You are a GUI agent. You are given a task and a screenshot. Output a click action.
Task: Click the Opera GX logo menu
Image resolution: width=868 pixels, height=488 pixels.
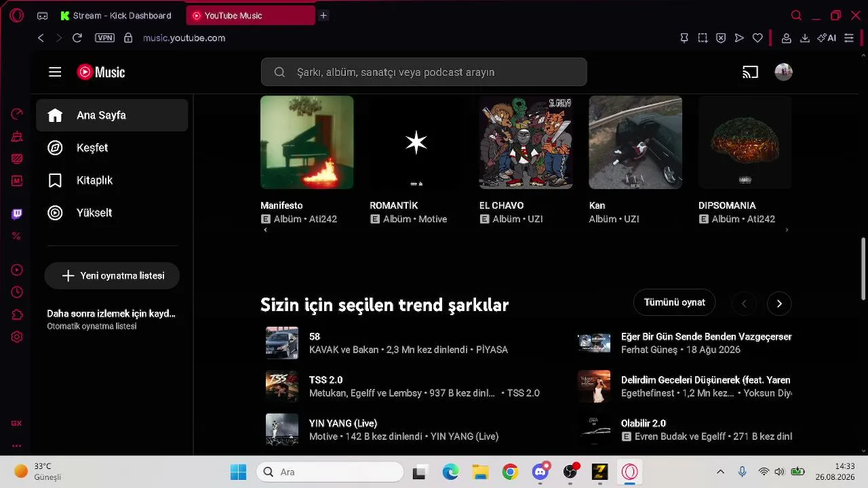tap(17, 16)
